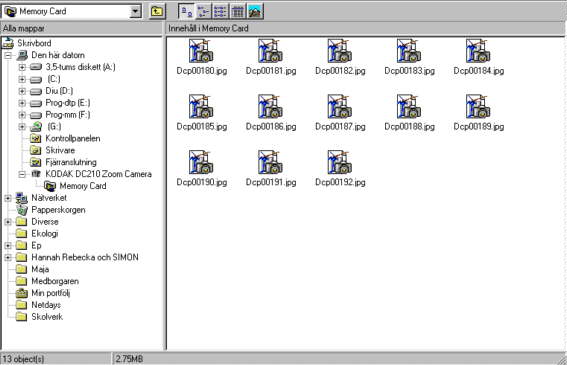Open Fjärranslutning in the tree
The width and height of the screenshot is (567, 365).
point(71,162)
